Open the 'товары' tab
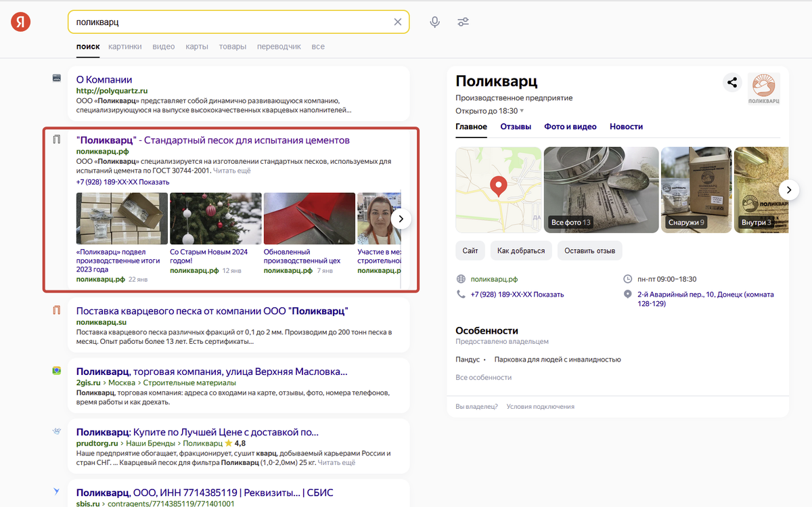Image resolution: width=812 pixels, height=507 pixels. (x=233, y=47)
